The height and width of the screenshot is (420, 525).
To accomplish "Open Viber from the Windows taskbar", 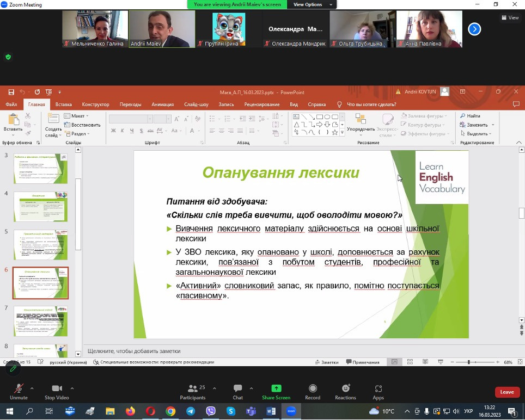I will point(211,411).
